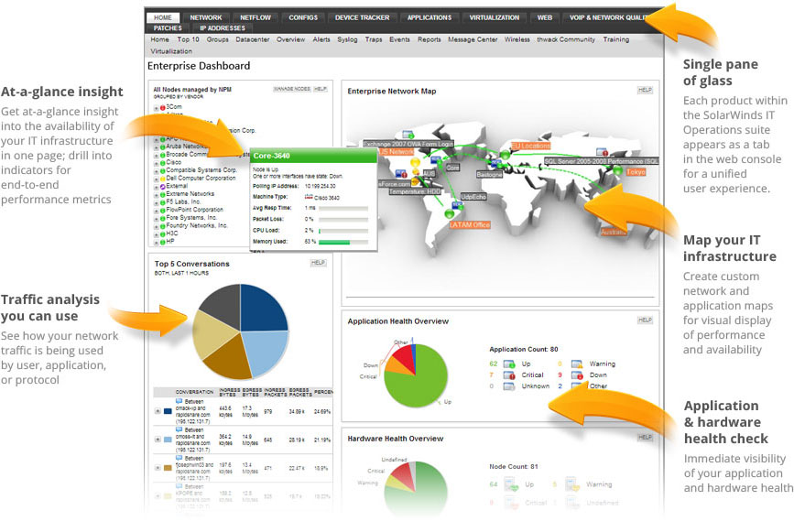Open the IP ADDRESSES tab
Viewport: 794px width, 532px height.
(223, 28)
